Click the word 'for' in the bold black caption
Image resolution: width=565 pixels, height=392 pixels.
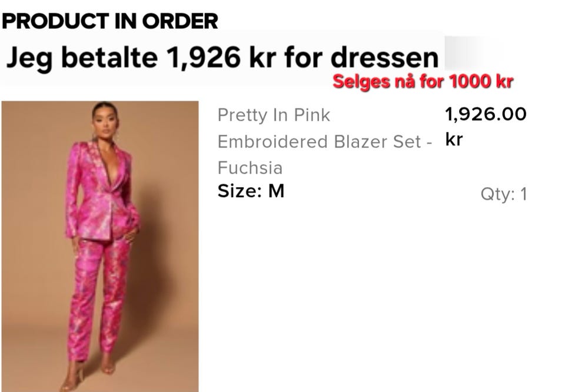coord(303,58)
